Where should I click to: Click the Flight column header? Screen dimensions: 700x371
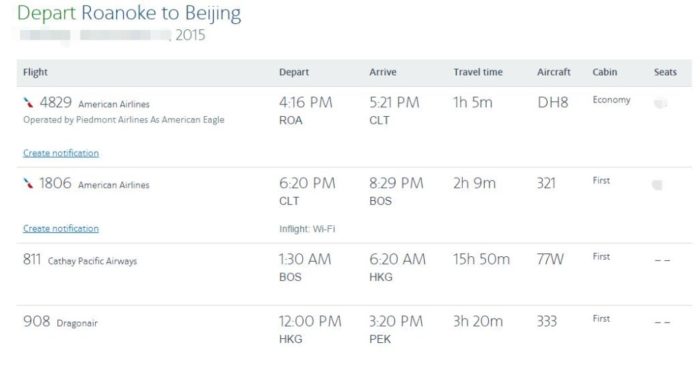click(35, 72)
